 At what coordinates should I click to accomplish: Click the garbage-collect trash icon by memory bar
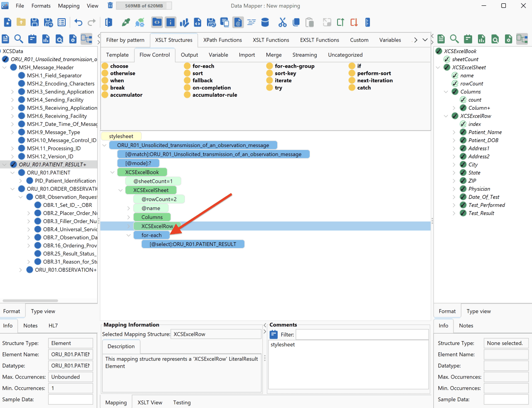point(110,5)
